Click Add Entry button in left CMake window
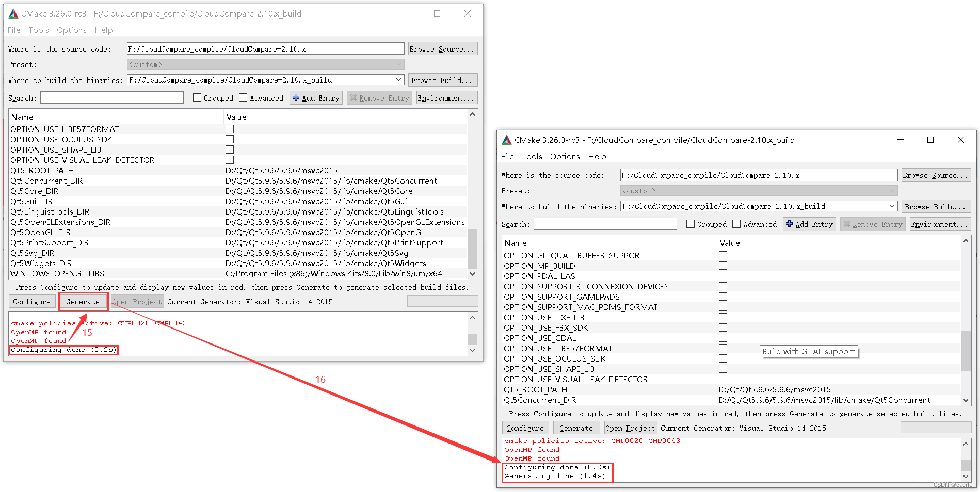Viewport: 980px width, 492px height. tap(316, 98)
